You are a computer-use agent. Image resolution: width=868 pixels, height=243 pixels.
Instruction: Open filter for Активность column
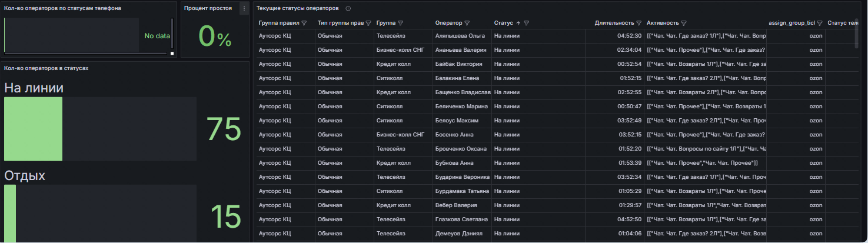click(684, 23)
